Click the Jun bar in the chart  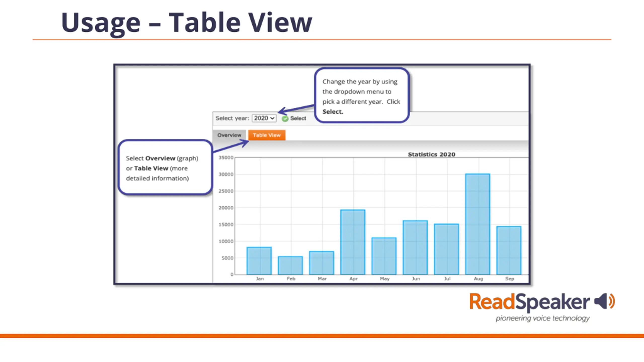415,247
